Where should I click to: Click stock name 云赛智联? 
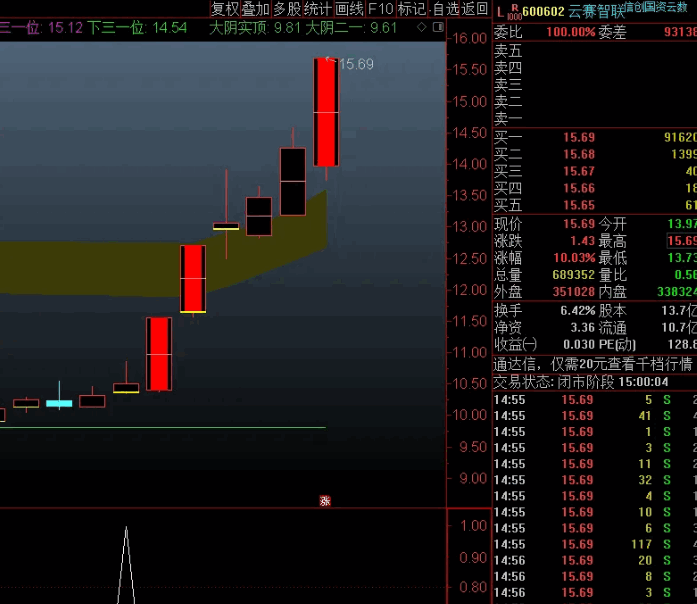pos(597,12)
